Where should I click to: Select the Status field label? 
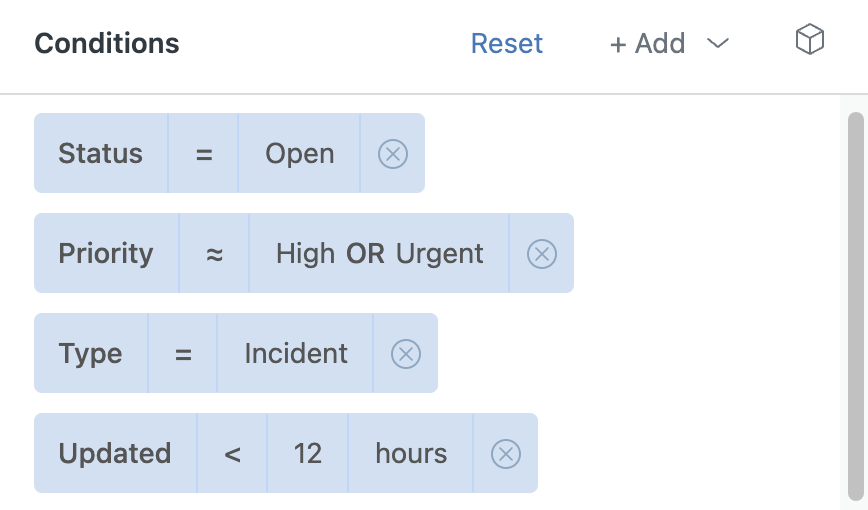[101, 153]
